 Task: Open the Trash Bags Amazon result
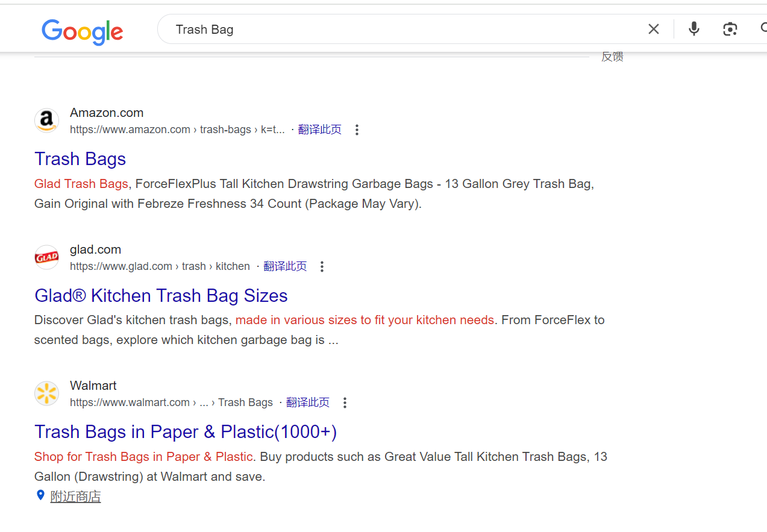(80, 158)
